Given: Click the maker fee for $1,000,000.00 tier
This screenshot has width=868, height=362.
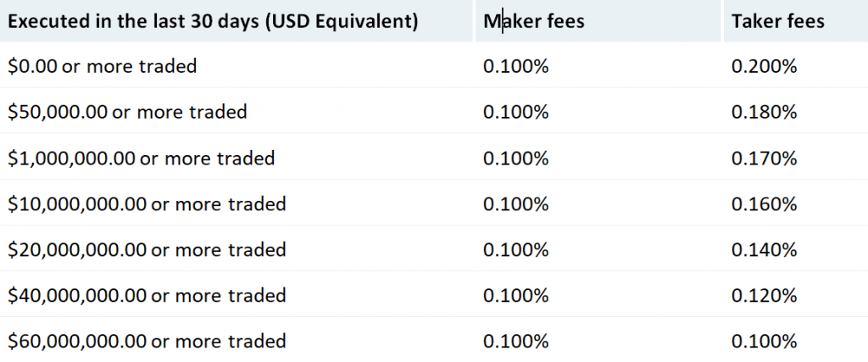Looking at the screenshot, I should coord(515,158).
